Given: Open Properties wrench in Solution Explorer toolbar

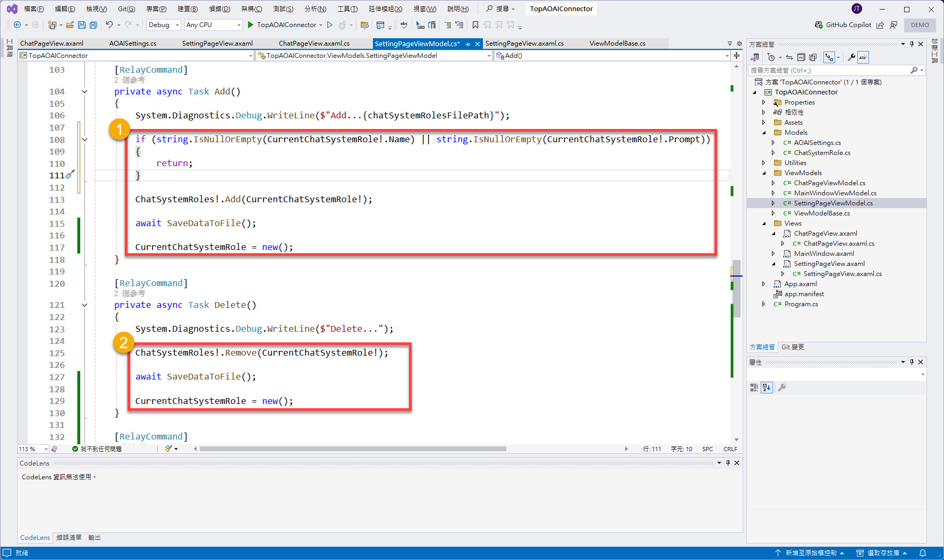Looking at the screenshot, I should tap(851, 57).
